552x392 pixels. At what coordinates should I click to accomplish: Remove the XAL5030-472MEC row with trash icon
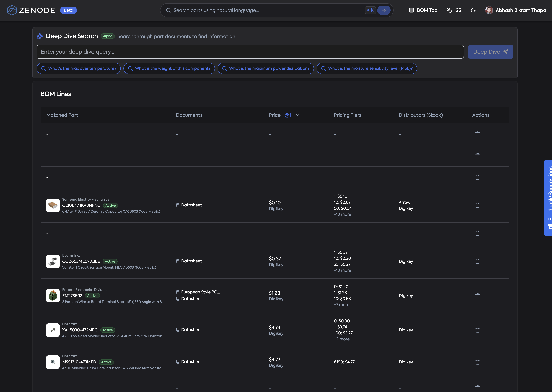tap(477, 330)
